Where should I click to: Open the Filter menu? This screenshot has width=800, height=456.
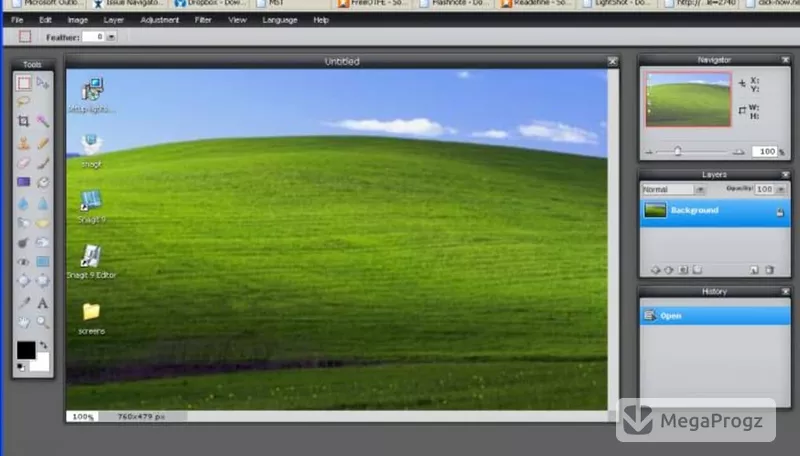203,20
